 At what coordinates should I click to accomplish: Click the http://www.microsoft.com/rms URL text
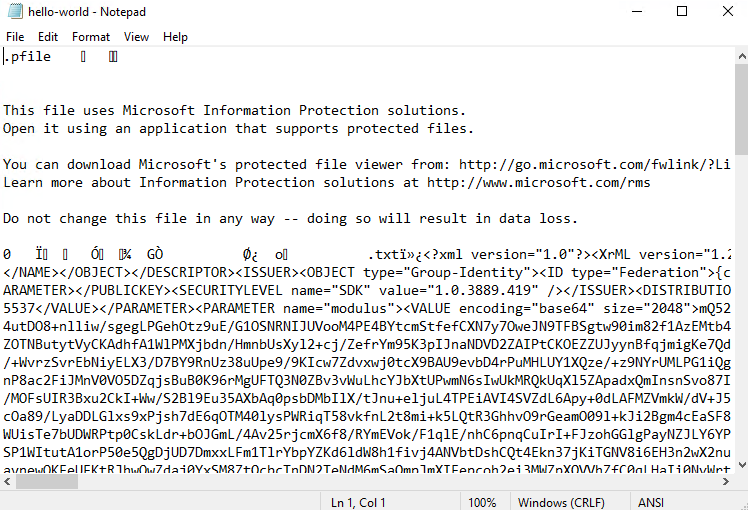click(x=538, y=182)
